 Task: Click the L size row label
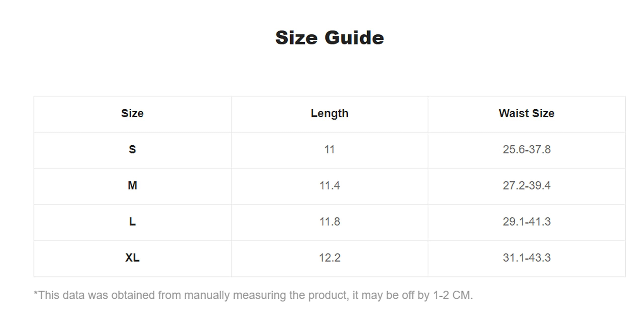click(132, 222)
